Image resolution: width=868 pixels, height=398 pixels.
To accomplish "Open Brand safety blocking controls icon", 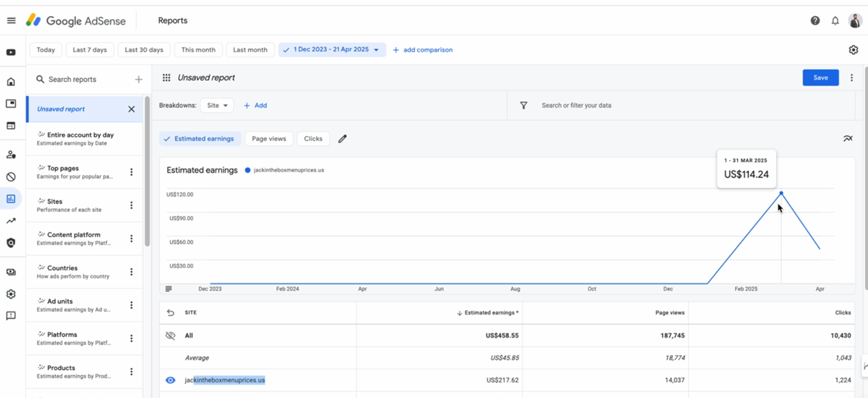I will click(x=11, y=177).
